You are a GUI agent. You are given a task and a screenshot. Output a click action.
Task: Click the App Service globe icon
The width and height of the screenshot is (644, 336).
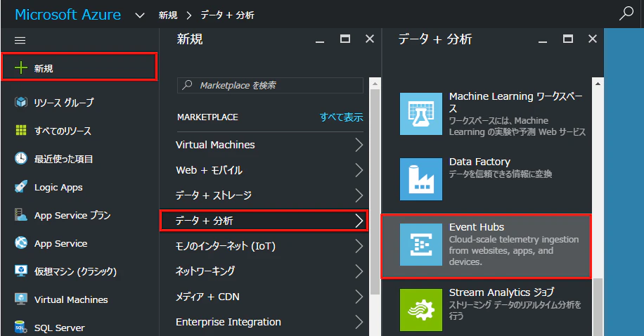21,243
